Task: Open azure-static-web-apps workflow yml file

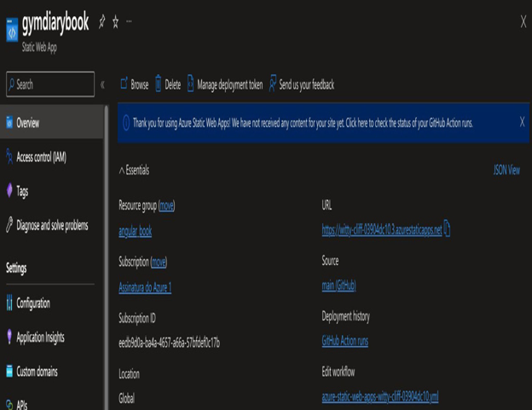Action: click(x=380, y=396)
